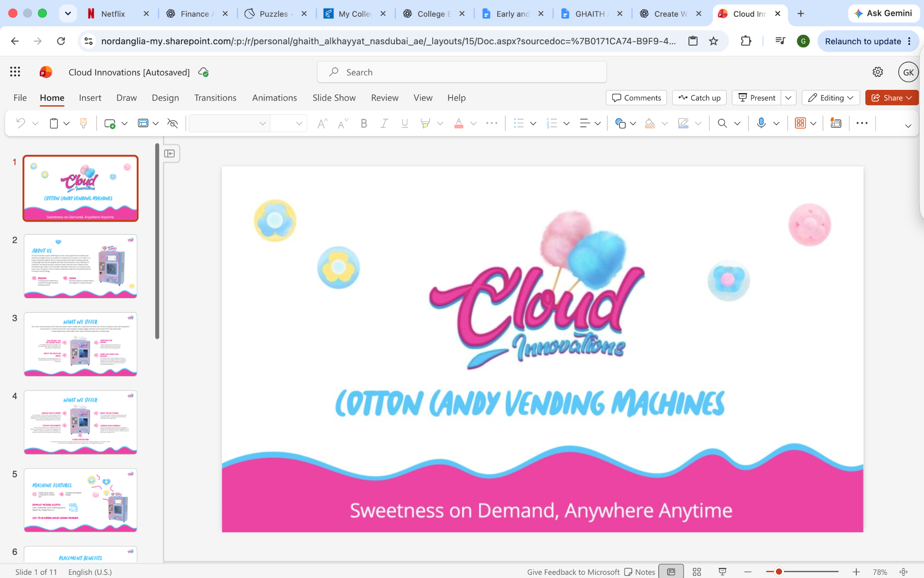This screenshot has height=578, width=924.
Task: Open the font size combo box
Action: (x=289, y=123)
